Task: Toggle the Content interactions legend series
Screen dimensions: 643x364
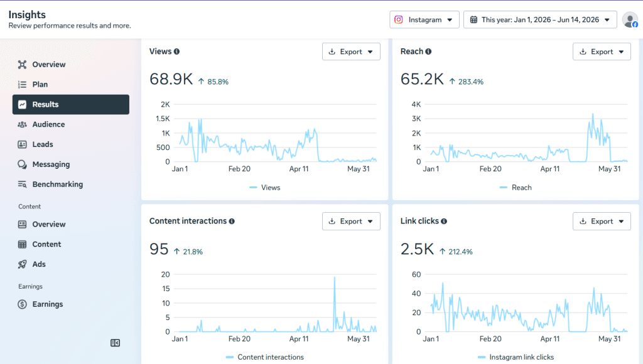Action: pyautogui.click(x=265, y=358)
